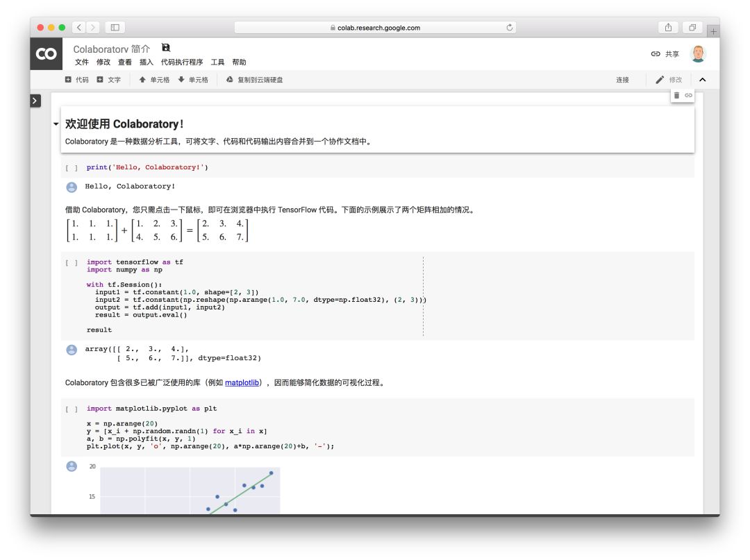This screenshot has width=750, height=560.
Task: Run the print Hello Colaboratory cell
Action: click(72, 168)
